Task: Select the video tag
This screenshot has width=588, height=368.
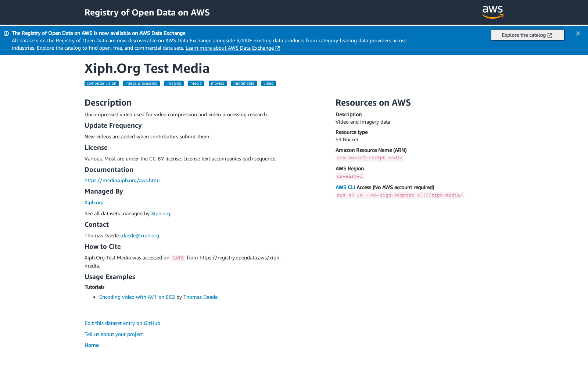Action: point(268,84)
